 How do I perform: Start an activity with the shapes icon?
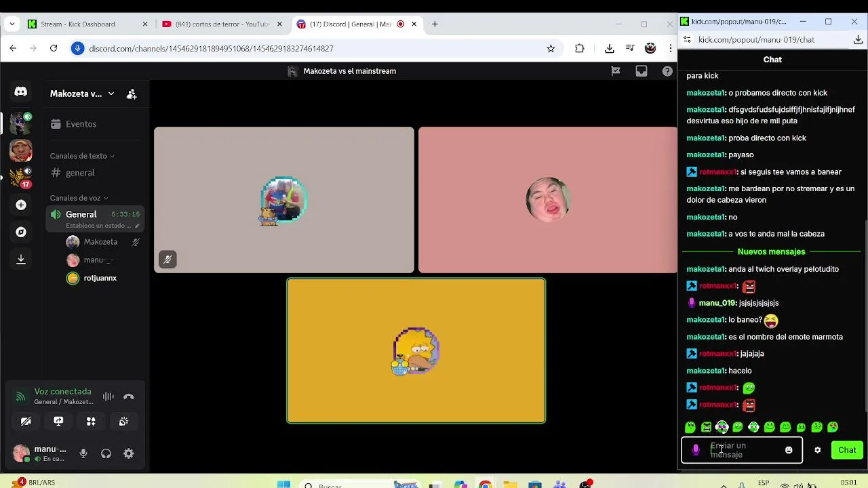coord(91,422)
